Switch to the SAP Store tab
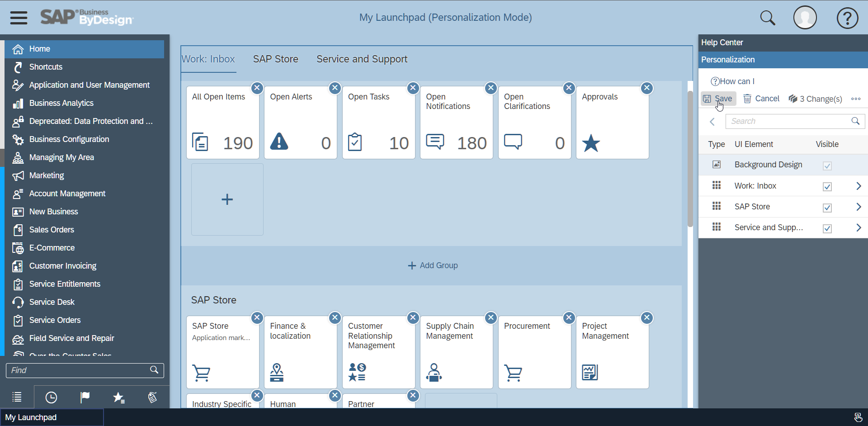 click(x=276, y=59)
